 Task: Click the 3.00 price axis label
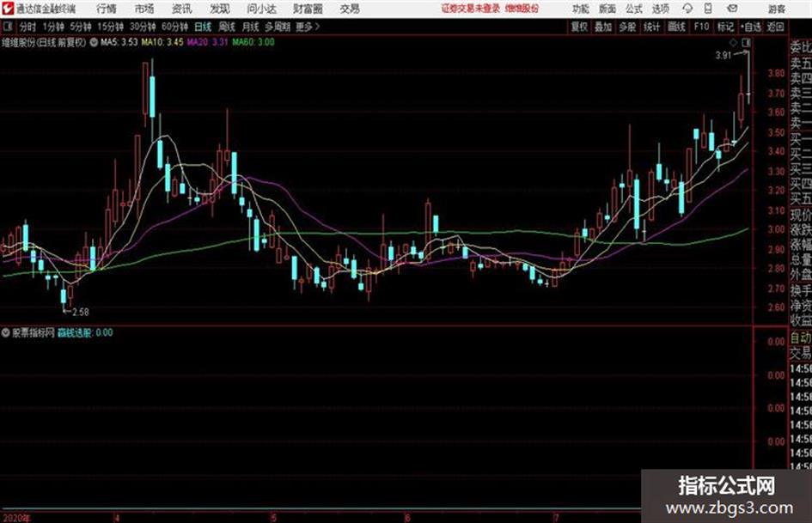[x=776, y=230]
